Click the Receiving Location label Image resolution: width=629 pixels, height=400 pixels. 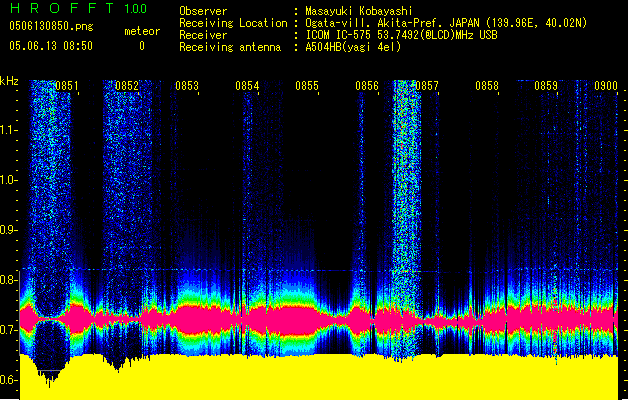point(233,23)
